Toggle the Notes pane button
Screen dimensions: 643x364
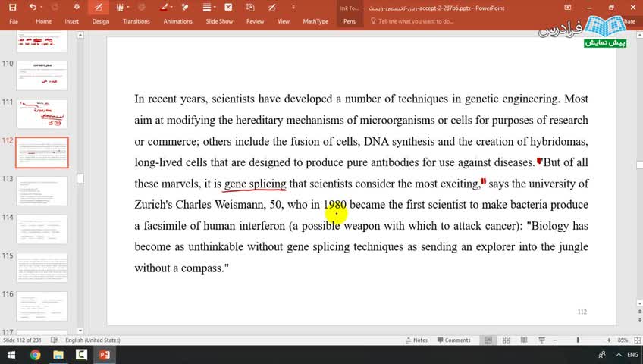[416, 340]
